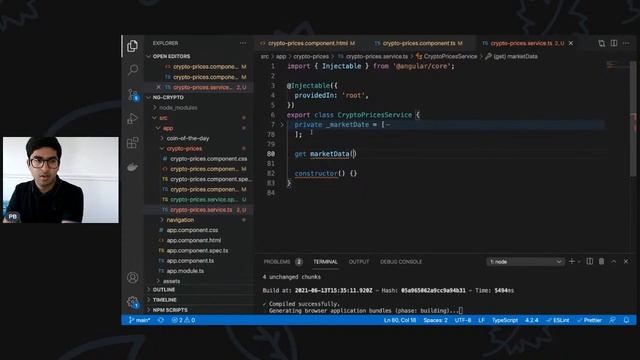Change indentation via Spaces: 2

[435, 320]
